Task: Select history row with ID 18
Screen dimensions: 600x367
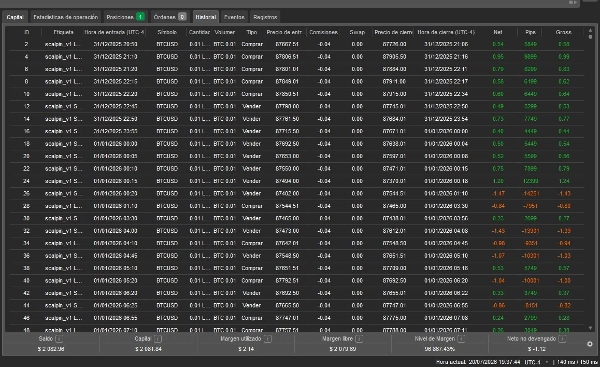Action: tap(297, 144)
